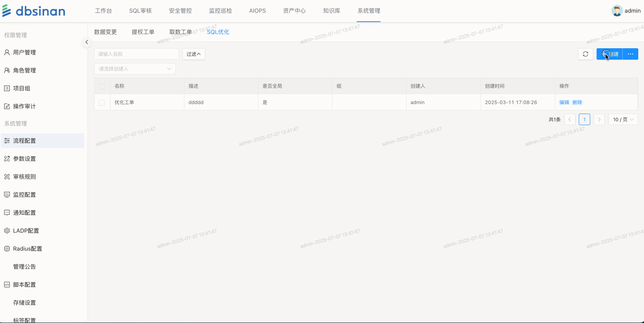Click the refresh icon button
The image size is (644, 323).
(x=586, y=54)
